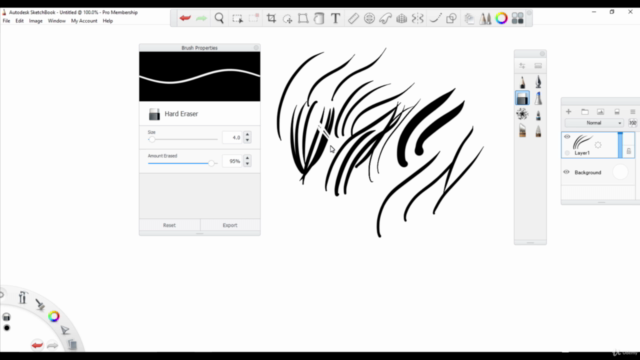Click the Size value field showing 4.0
The height and width of the screenshot is (360, 640).
[x=232, y=138]
